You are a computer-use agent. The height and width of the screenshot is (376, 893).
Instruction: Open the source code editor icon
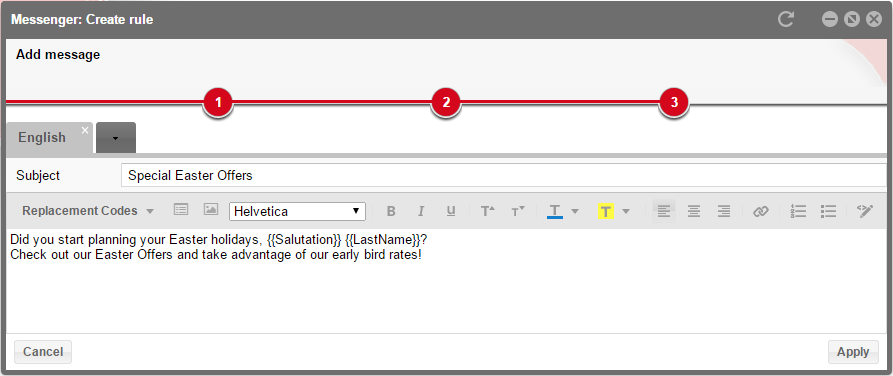click(x=865, y=211)
